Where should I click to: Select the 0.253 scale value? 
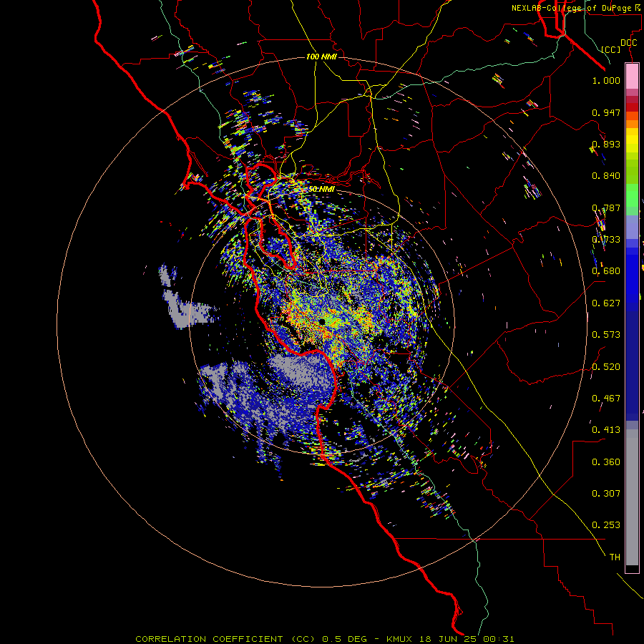pos(606,525)
